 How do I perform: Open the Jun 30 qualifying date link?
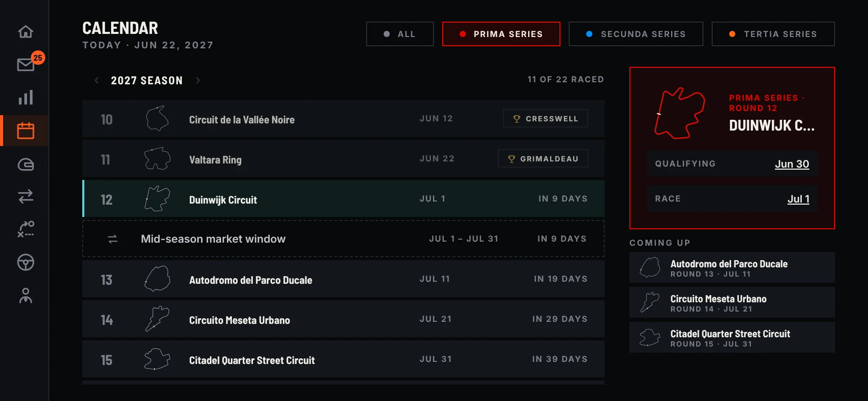(792, 164)
